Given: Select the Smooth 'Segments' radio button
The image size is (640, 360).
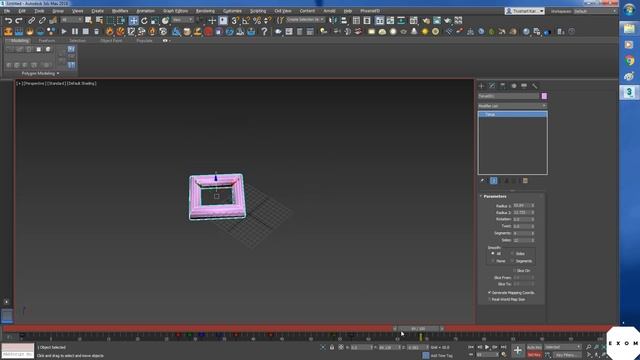Looking at the screenshot, I should [x=512, y=261].
